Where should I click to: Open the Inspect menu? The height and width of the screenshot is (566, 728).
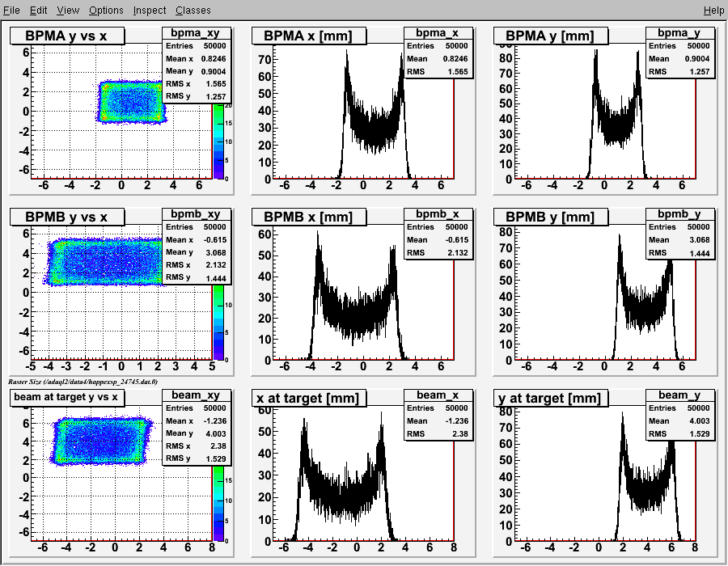tap(150, 11)
